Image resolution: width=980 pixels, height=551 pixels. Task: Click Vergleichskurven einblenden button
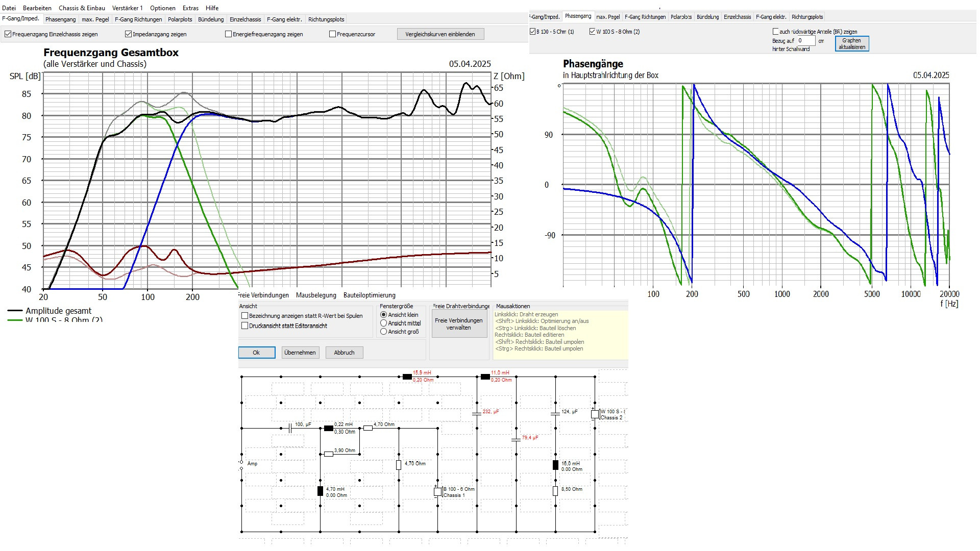click(440, 34)
